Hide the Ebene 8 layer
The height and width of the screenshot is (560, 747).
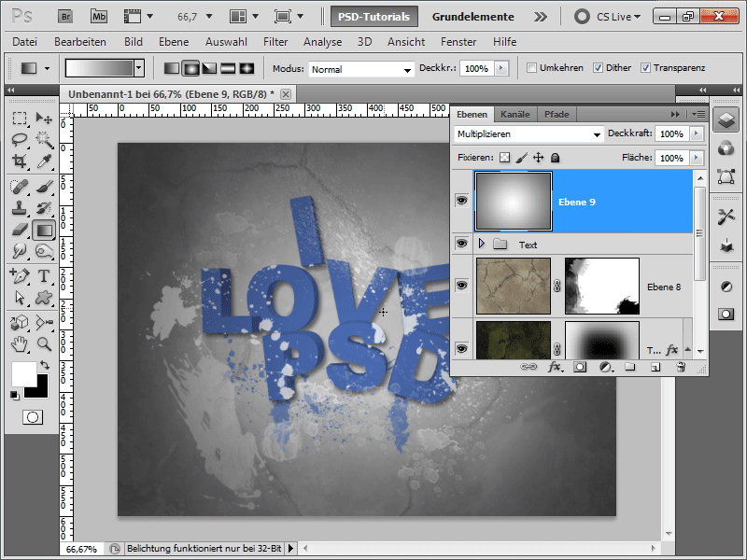click(461, 286)
